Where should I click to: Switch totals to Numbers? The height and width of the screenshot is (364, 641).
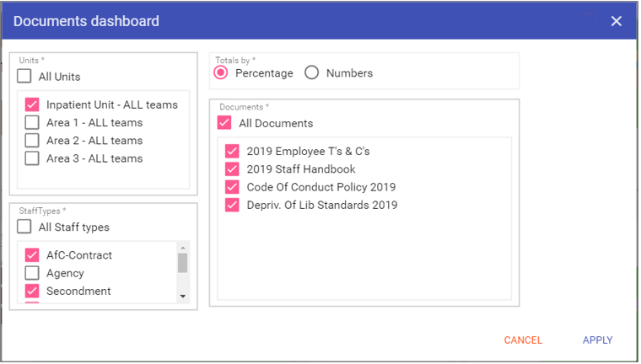pos(312,73)
